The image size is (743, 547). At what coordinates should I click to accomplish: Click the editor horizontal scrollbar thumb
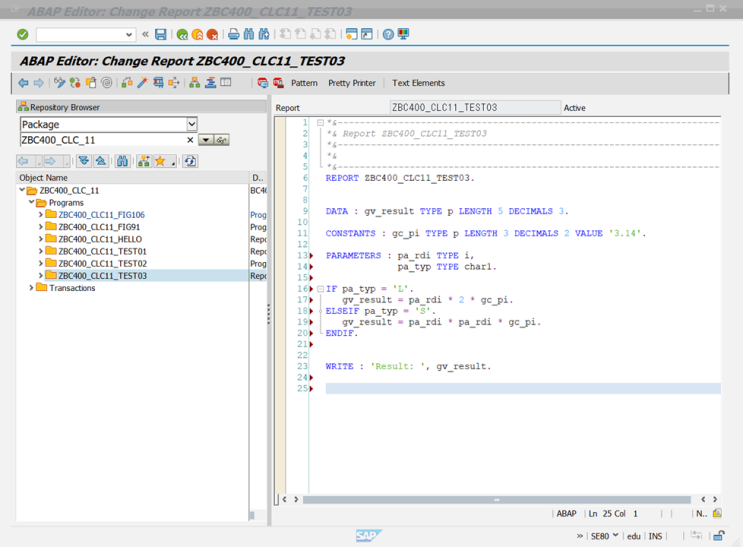click(x=497, y=500)
